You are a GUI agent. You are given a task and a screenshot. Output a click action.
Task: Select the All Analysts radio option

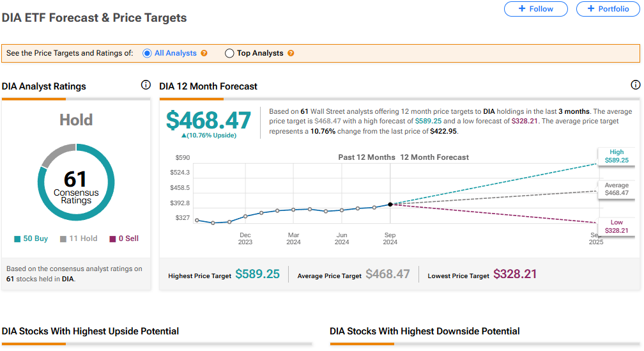click(x=147, y=54)
